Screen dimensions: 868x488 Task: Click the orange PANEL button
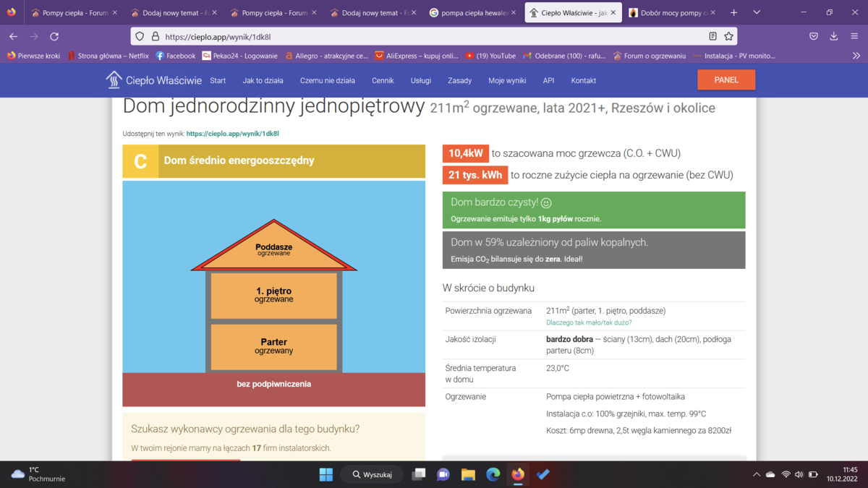point(726,80)
